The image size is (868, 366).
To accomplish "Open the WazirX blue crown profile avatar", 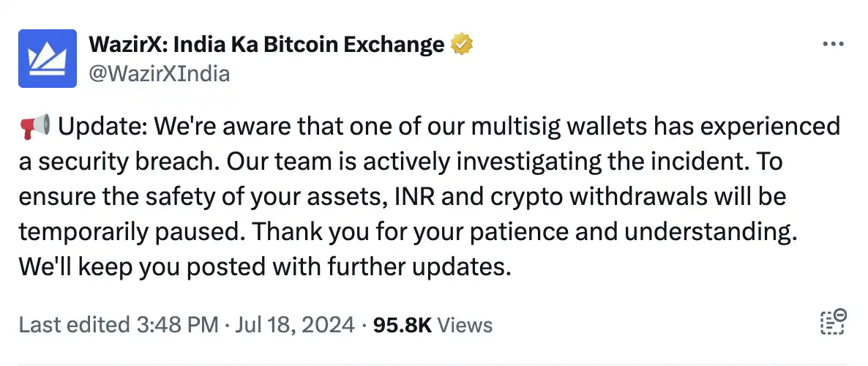I will [x=48, y=59].
